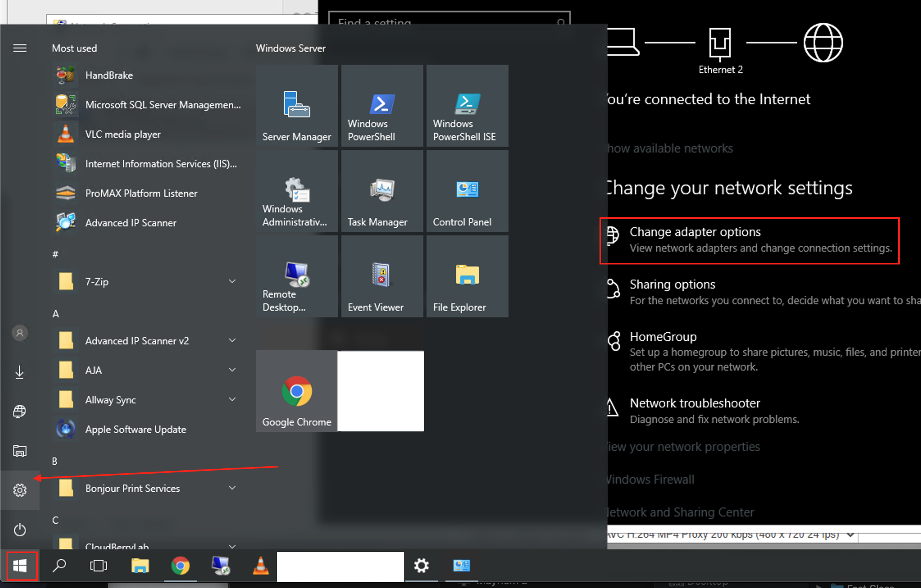The width and height of the screenshot is (921, 588).
Task: Expand the 7-Zip folder
Action: pyautogui.click(x=148, y=282)
